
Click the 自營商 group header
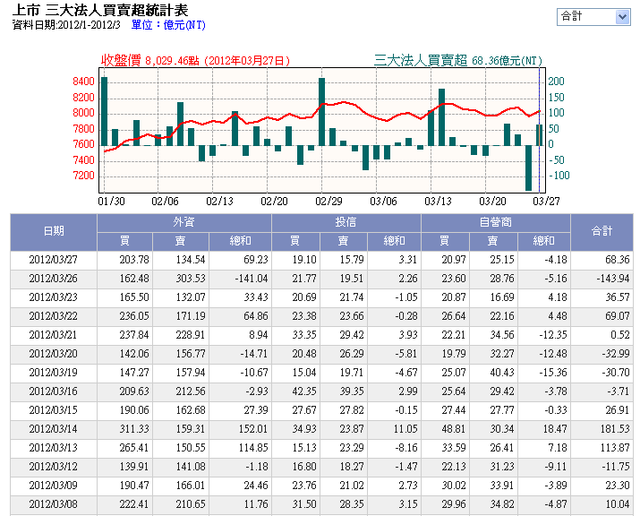coord(496,222)
